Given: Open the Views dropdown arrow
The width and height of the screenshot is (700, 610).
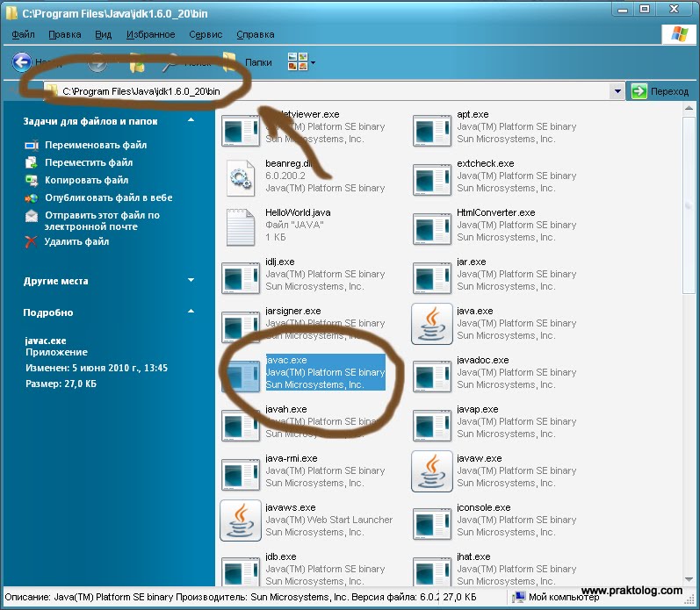Looking at the screenshot, I should point(313,62).
